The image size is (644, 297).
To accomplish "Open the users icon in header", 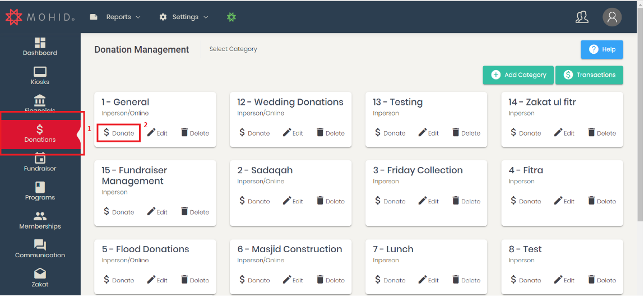I will (x=582, y=17).
